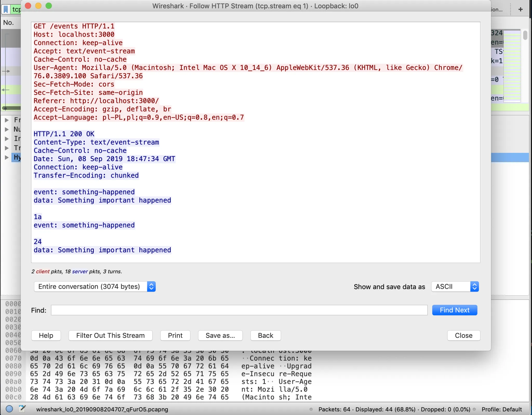Click the plus add filter button

[520, 9]
